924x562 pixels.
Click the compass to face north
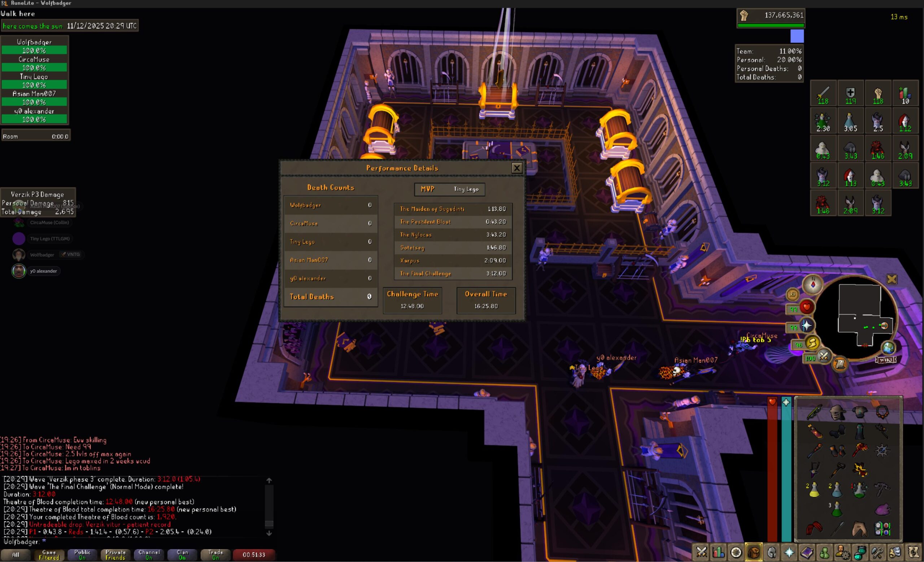(812, 285)
